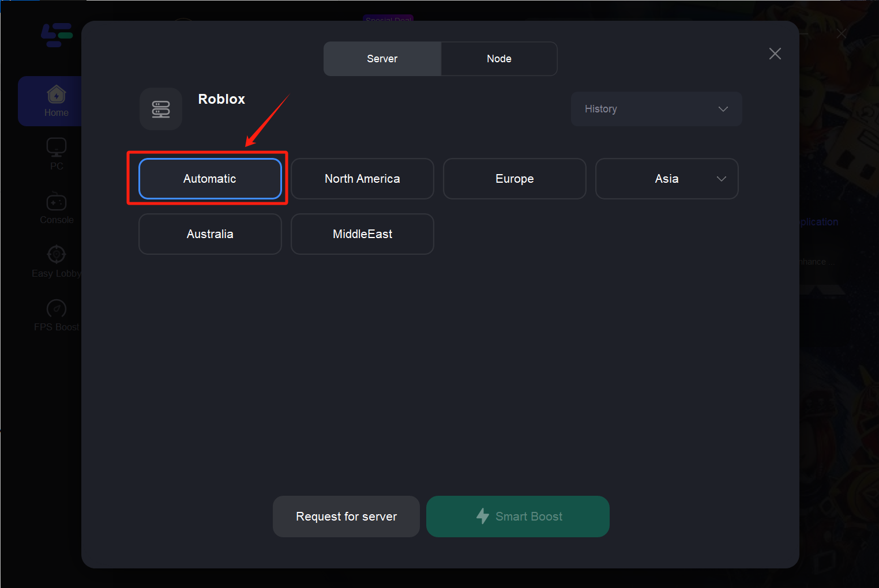
Task: Select the PC boost section
Action: (x=56, y=153)
